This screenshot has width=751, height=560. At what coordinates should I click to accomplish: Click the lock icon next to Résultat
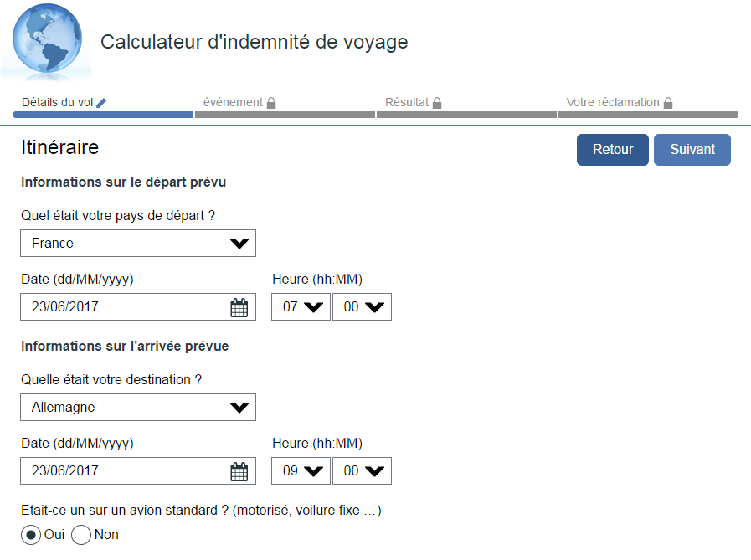coord(437,103)
